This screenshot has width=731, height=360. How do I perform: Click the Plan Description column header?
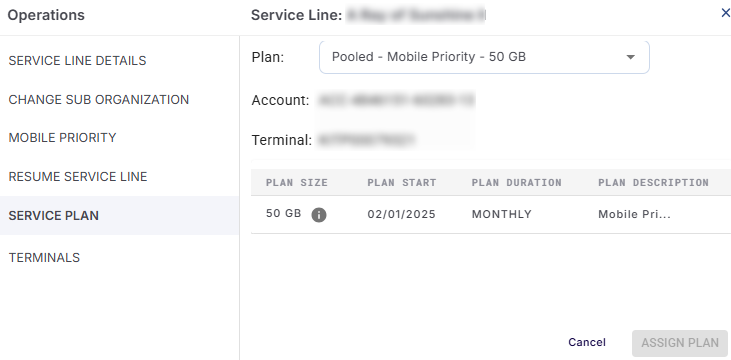653,183
